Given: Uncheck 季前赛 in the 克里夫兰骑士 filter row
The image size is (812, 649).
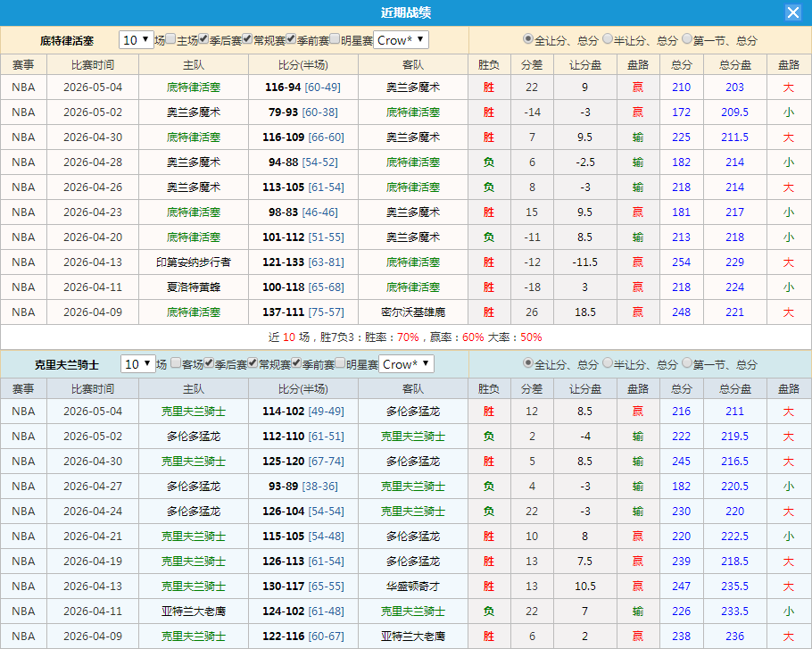Looking at the screenshot, I should pos(297,363).
